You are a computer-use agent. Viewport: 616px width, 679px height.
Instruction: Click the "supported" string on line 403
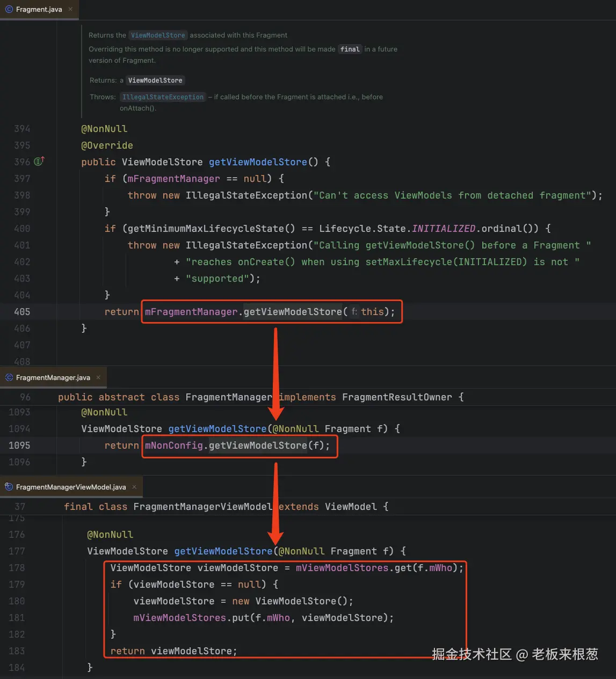point(218,279)
